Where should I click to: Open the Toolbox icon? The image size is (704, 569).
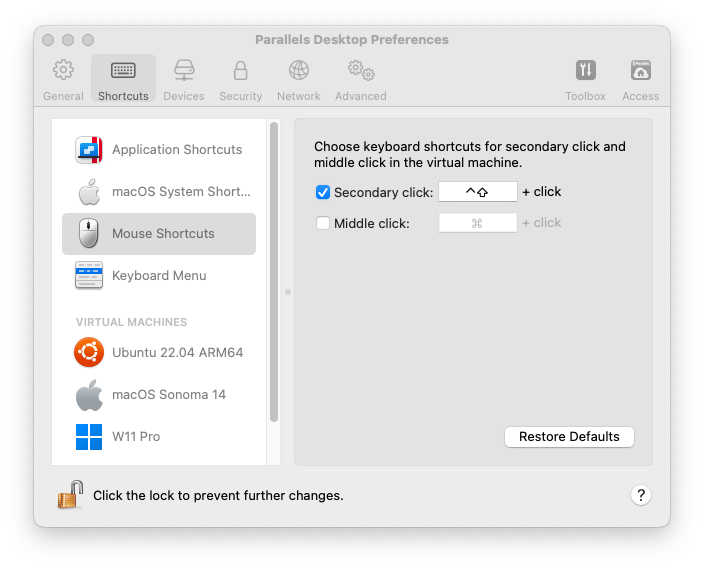click(585, 71)
